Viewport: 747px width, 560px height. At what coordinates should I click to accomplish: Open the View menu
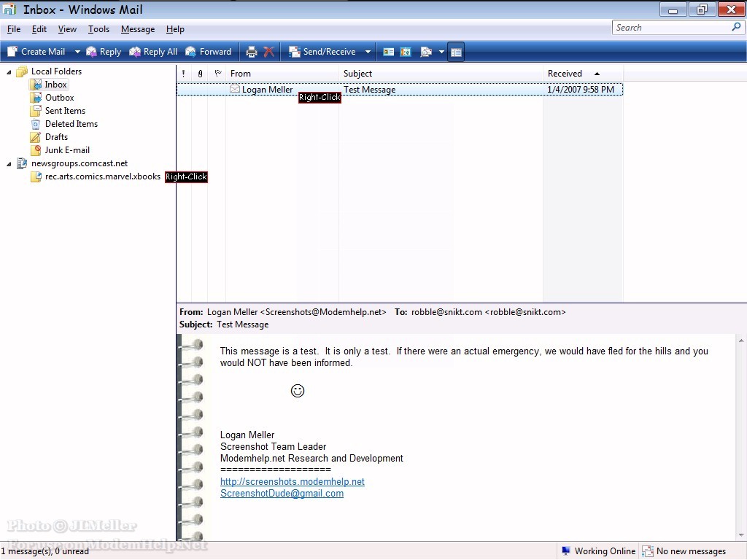coord(67,29)
